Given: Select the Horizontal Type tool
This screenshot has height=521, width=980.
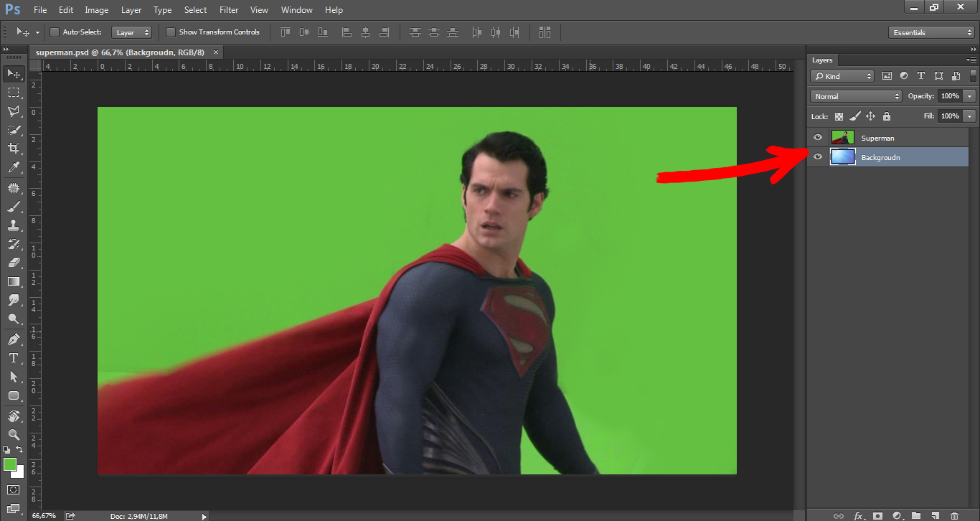Looking at the screenshot, I should [x=14, y=357].
